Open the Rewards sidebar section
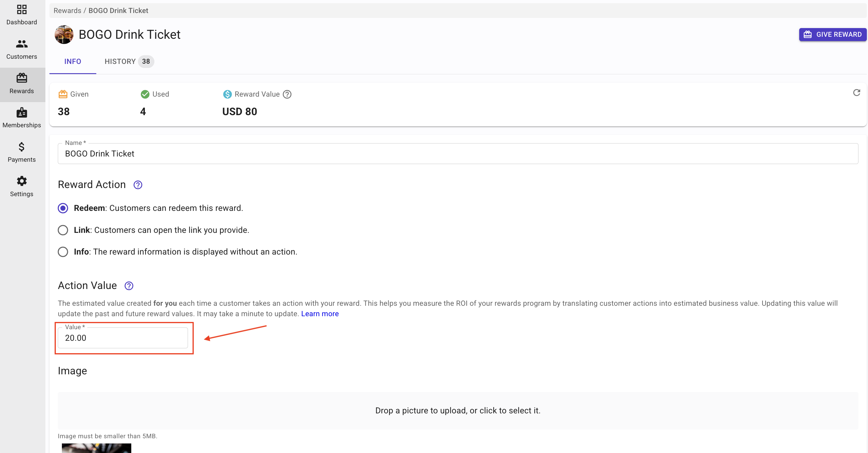868x453 pixels. 22,84
